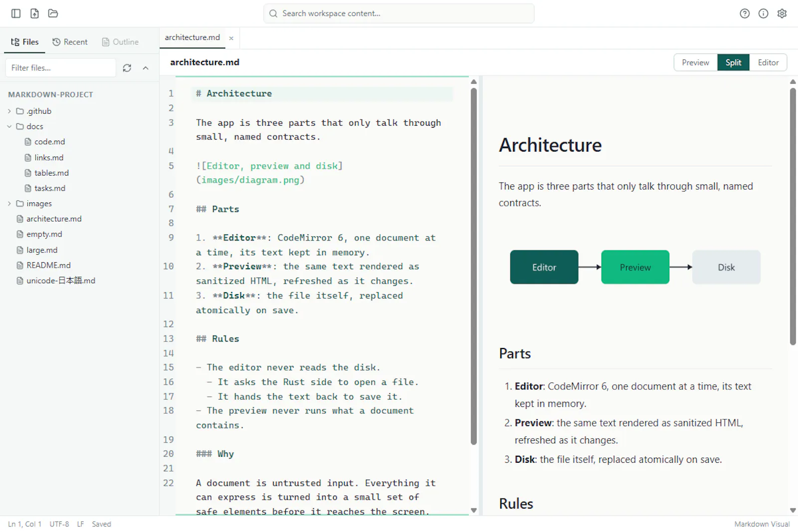Click the preview pane vertical scrollbar
798x532 pixels.
pos(793,216)
